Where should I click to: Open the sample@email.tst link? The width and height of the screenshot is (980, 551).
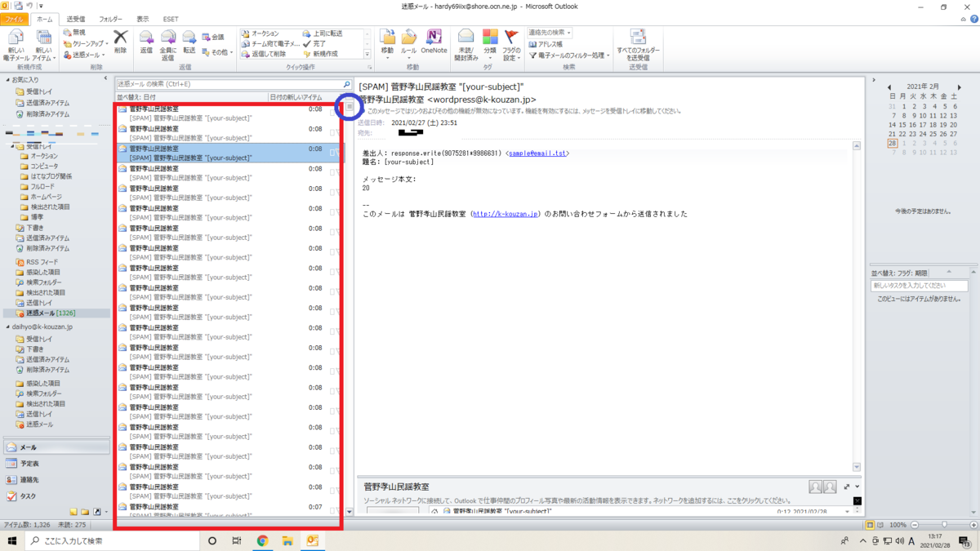pyautogui.click(x=537, y=153)
